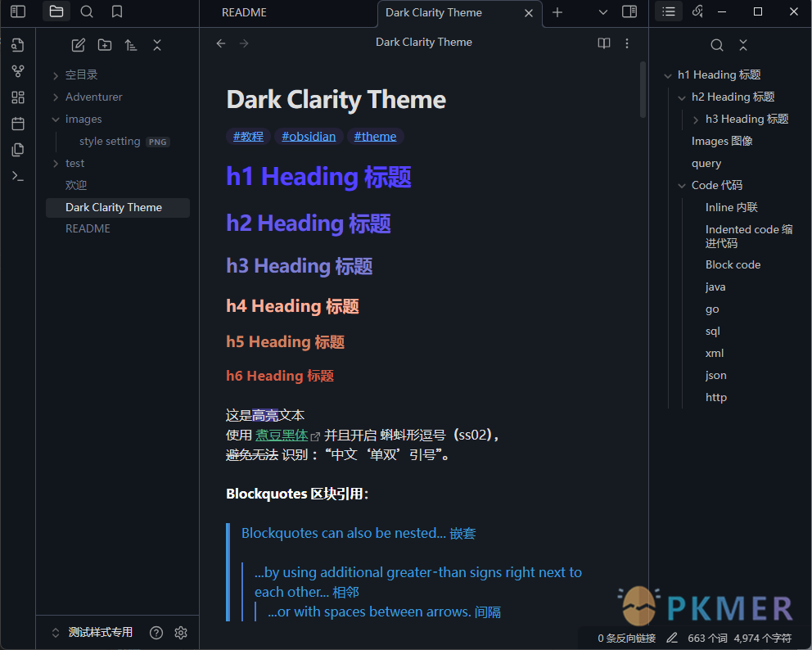The image size is (812, 650).
Task: Switch to reading view
Action: coord(604,43)
